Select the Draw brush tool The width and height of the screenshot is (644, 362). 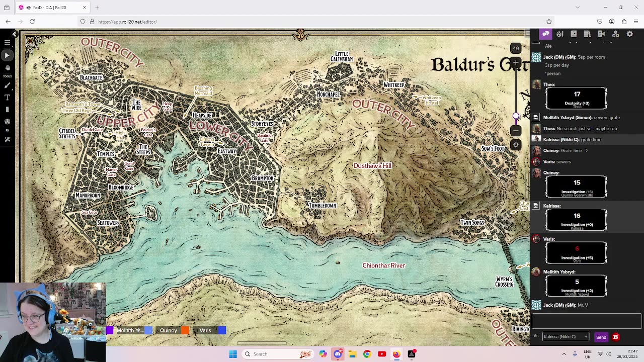[x=8, y=85]
